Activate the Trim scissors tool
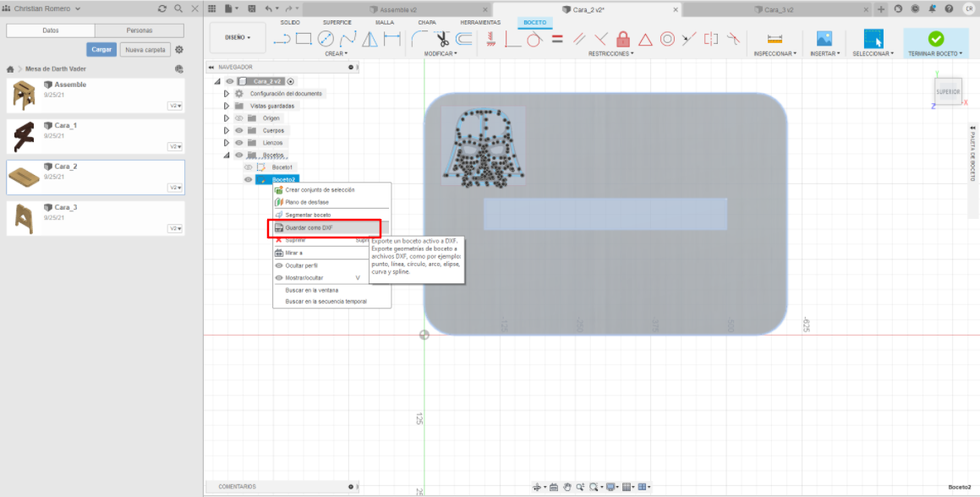Viewport: 980px width, 497px height. [x=442, y=39]
